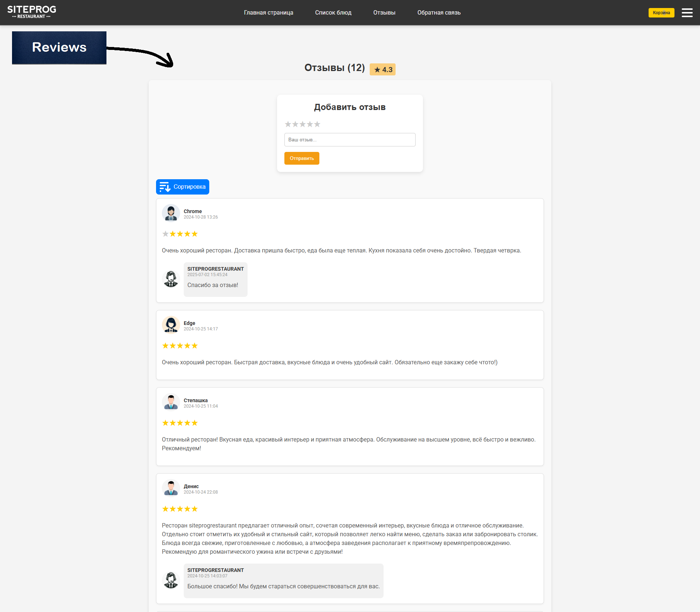Set the third star in the add review form
700x612 pixels.
coord(303,124)
